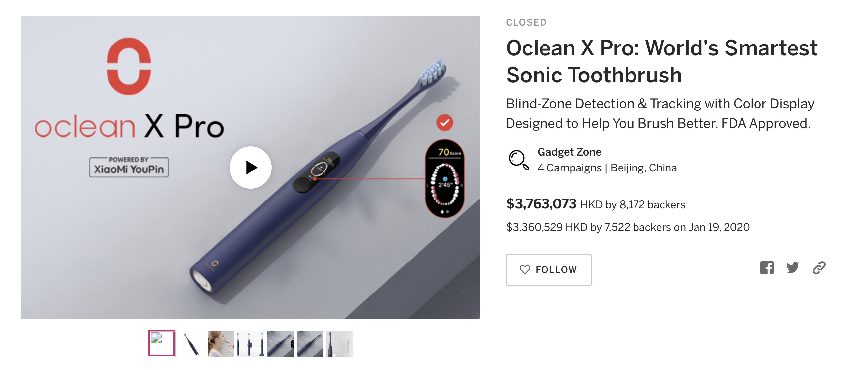Select the single diagonal toothbrush thumbnail
868x370 pixels.
191,344
